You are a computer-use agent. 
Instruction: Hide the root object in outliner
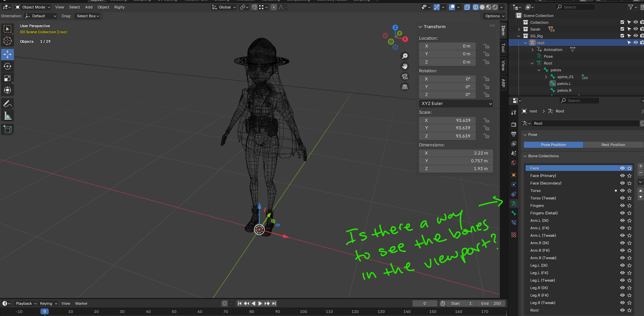click(x=636, y=43)
